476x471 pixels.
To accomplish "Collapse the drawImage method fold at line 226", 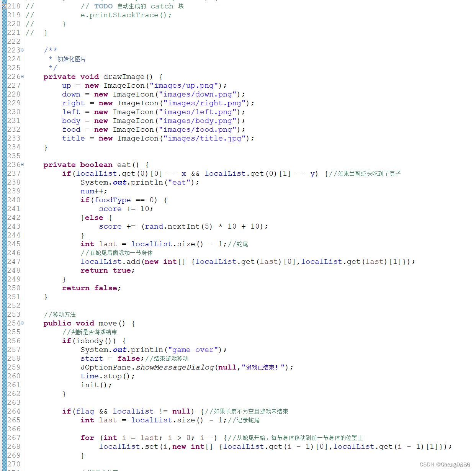I will click(22, 77).
